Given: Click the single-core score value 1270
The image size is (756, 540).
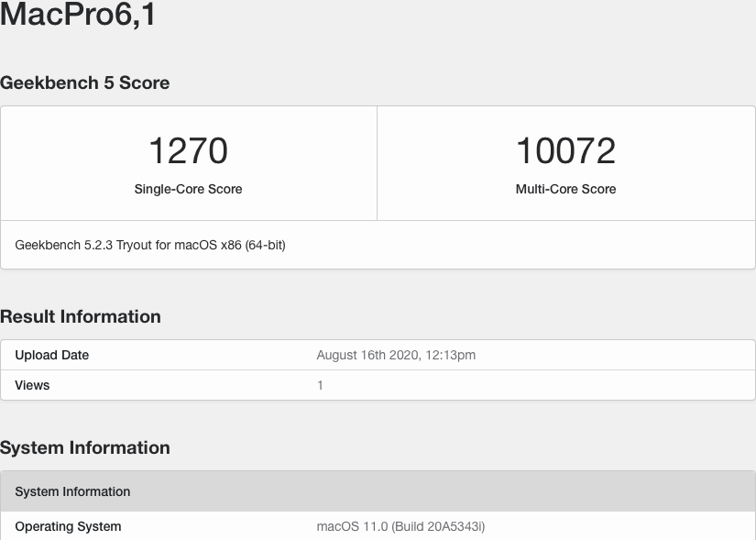Looking at the screenshot, I should [x=188, y=150].
